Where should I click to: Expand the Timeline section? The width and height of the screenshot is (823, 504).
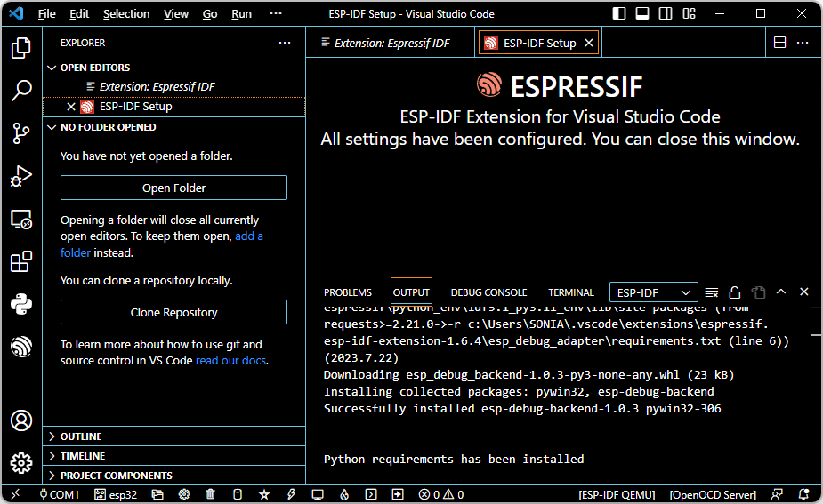pos(173,456)
